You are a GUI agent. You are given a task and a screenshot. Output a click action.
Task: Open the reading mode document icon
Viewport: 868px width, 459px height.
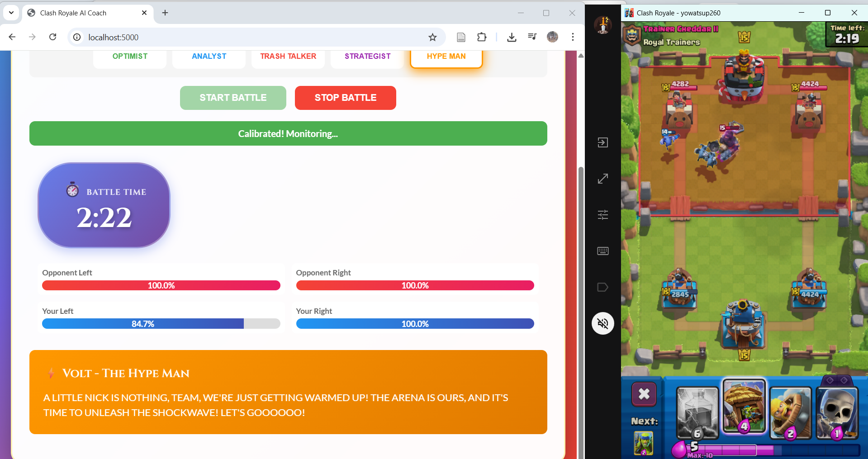(461, 37)
